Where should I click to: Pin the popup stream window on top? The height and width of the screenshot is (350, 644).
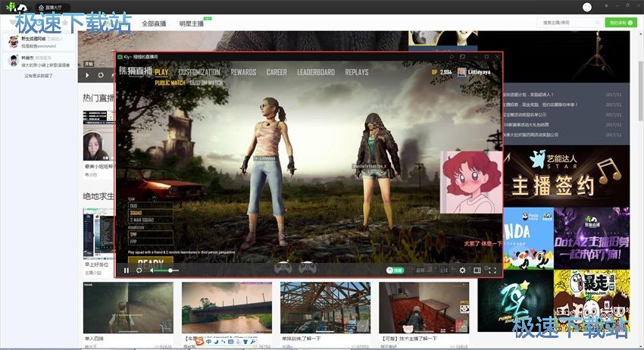tap(452, 57)
